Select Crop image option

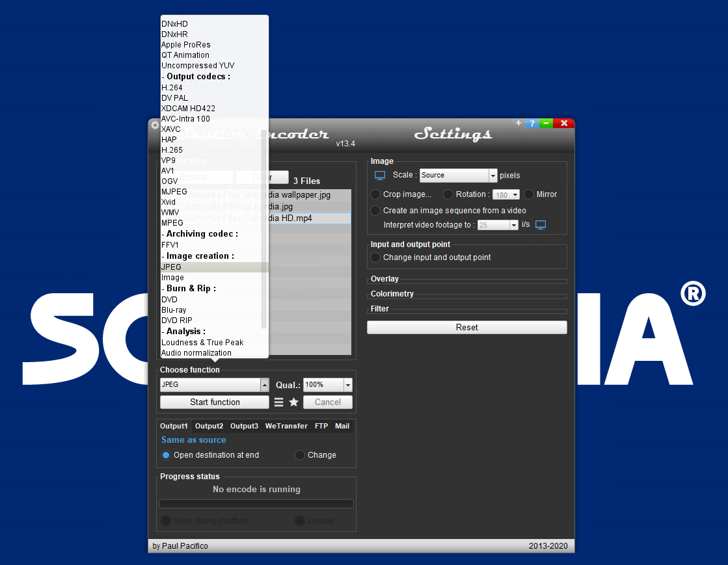pos(375,194)
